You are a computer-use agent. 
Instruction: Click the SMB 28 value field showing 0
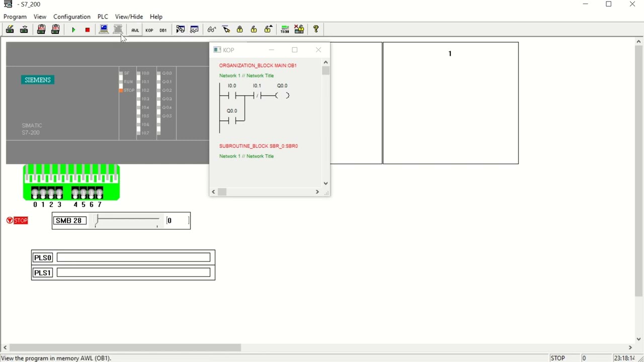pos(178,221)
